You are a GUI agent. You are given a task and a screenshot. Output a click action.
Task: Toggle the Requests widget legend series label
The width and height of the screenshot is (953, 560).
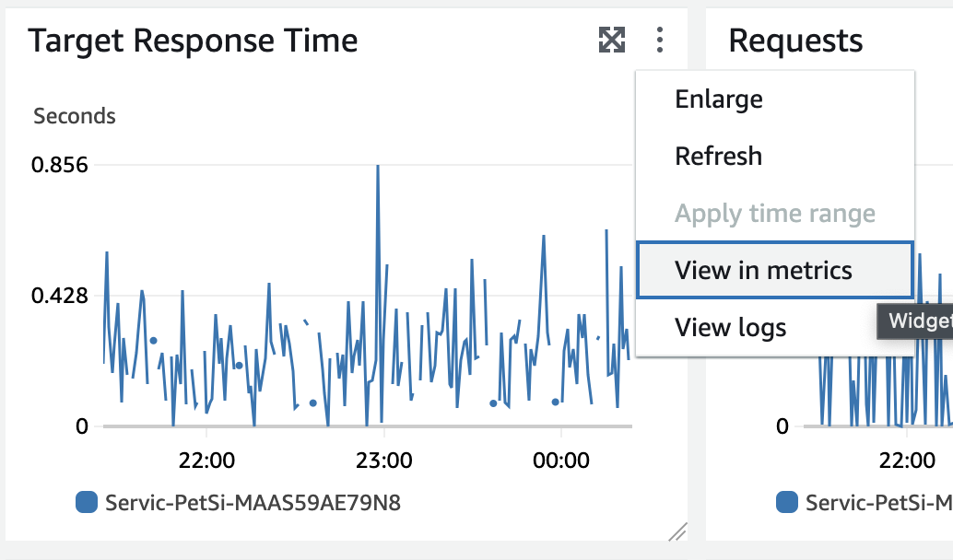tap(876, 503)
